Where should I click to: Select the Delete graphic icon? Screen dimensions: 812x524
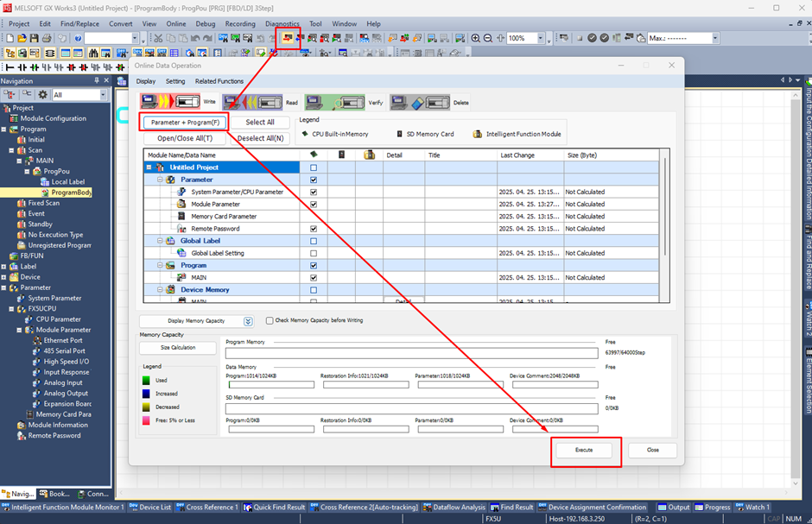pos(420,102)
